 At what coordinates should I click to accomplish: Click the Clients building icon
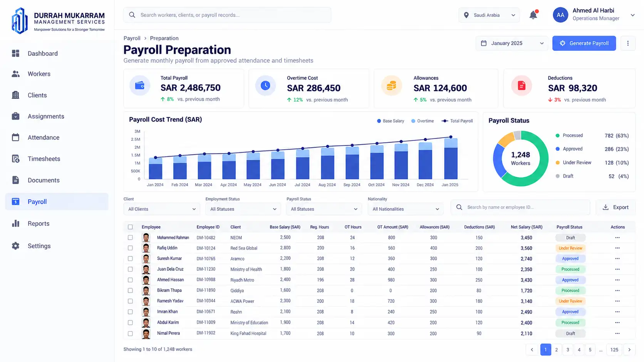click(x=15, y=95)
